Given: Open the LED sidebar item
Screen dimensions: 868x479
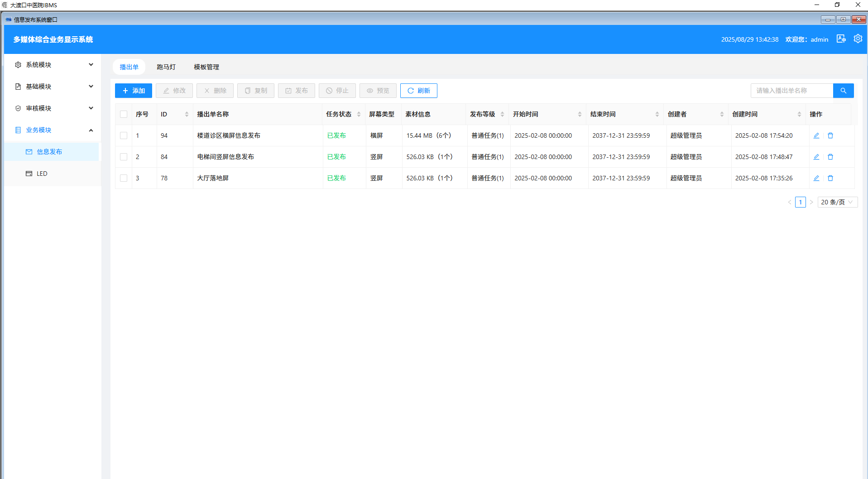Looking at the screenshot, I should pos(42,174).
